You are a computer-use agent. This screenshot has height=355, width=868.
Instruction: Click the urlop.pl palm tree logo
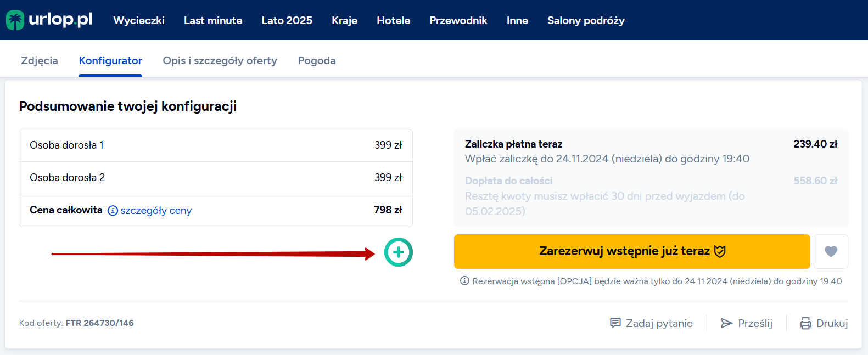click(x=15, y=20)
